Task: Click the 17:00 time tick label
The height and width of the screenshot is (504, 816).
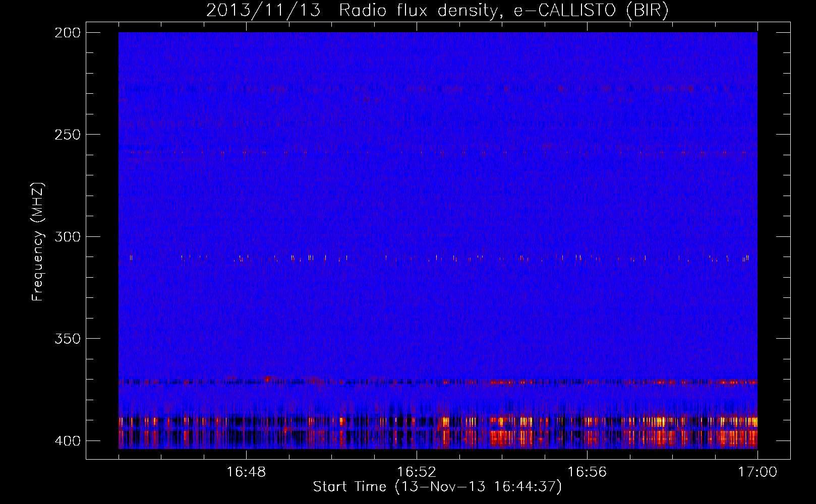Action: click(757, 472)
